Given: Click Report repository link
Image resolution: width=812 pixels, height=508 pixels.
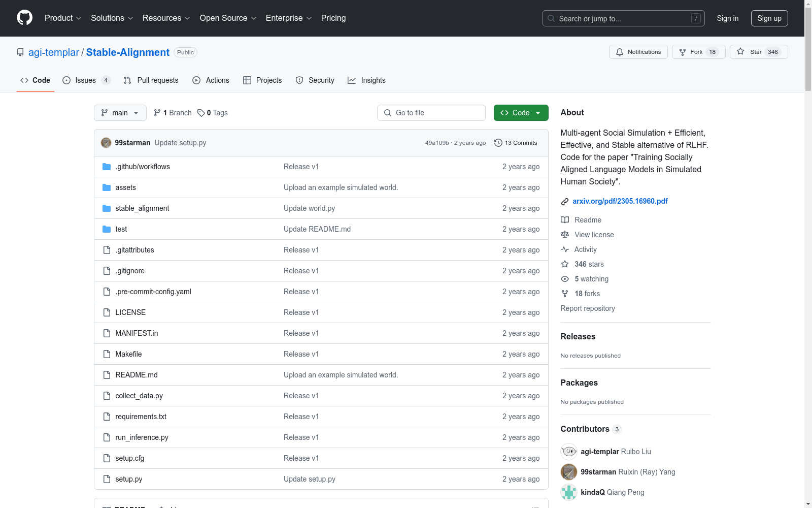Looking at the screenshot, I should coord(588,308).
